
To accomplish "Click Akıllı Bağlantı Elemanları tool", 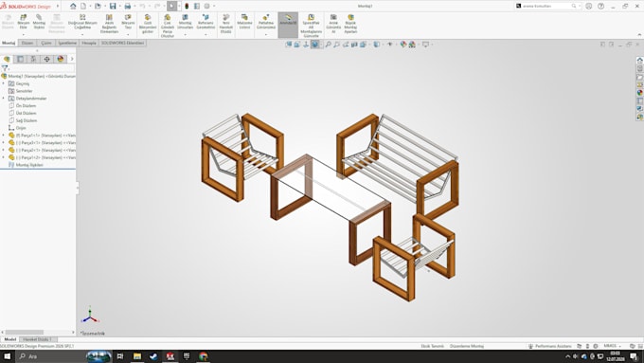I will [x=109, y=24].
